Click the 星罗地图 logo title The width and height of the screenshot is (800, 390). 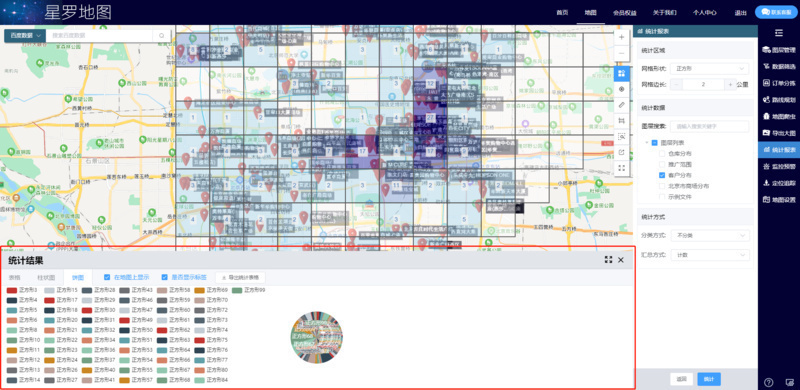78,12
